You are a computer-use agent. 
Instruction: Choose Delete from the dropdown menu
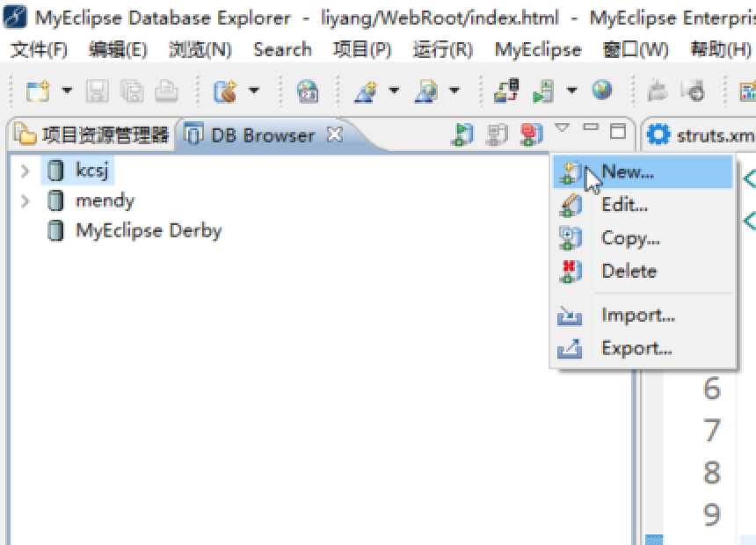[x=643, y=271]
